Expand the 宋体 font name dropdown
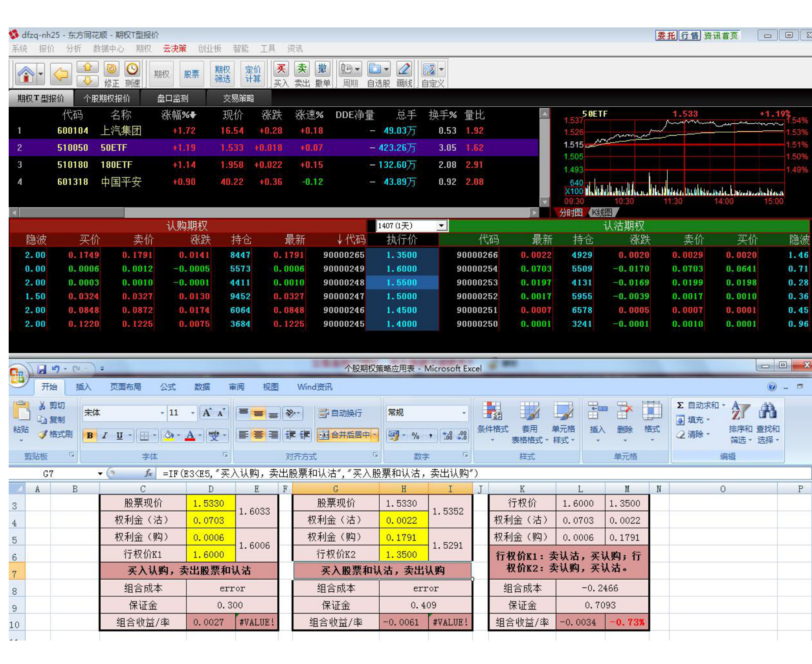812x664 pixels. point(162,413)
